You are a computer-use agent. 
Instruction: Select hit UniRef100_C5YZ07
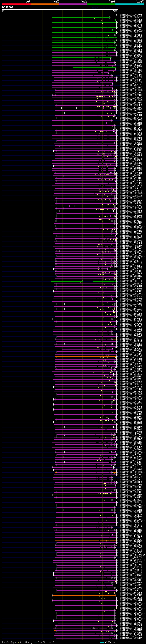[x=131, y=27]
